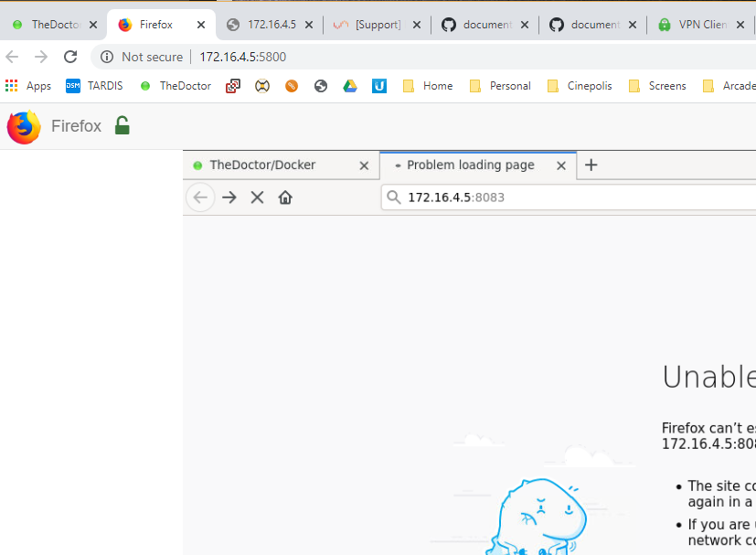The height and width of the screenshot is (555, 756).
Task: Close the TheDoctor/Docker Firefox tab
Action: [x=364, y=165]
